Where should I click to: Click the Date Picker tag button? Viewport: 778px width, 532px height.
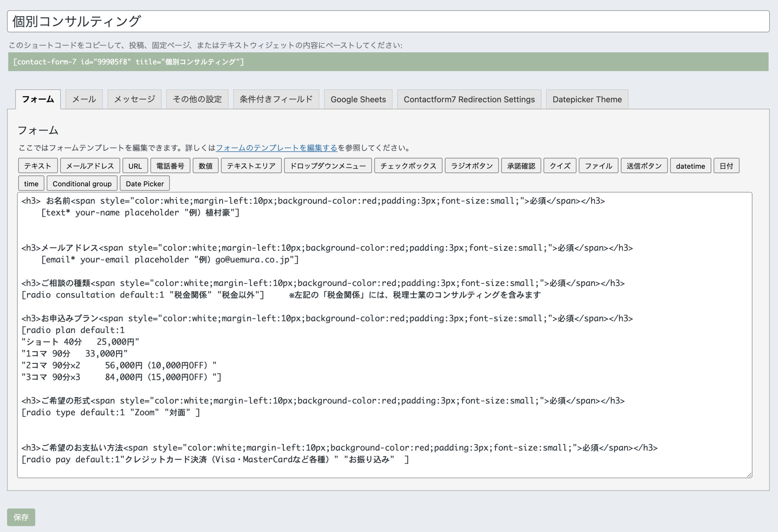[145, 184]
